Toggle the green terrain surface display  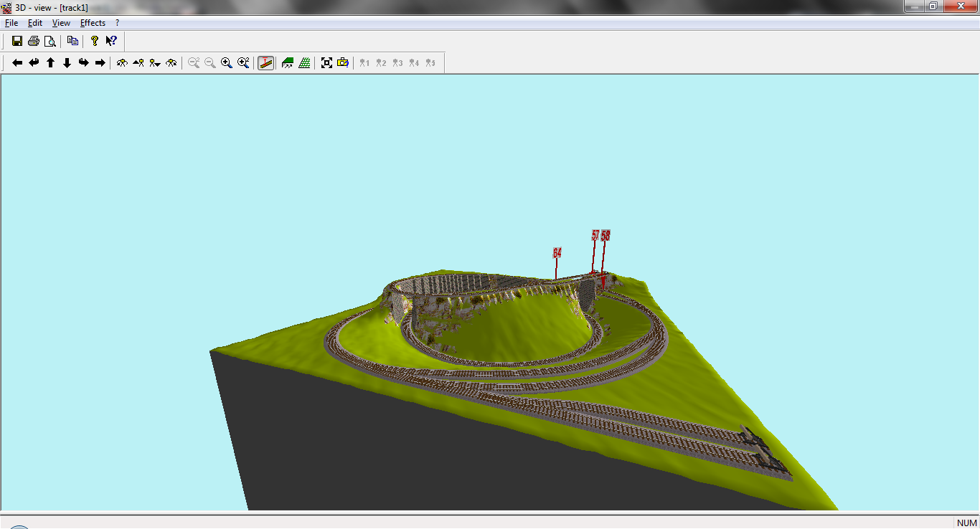pos(288,63)
